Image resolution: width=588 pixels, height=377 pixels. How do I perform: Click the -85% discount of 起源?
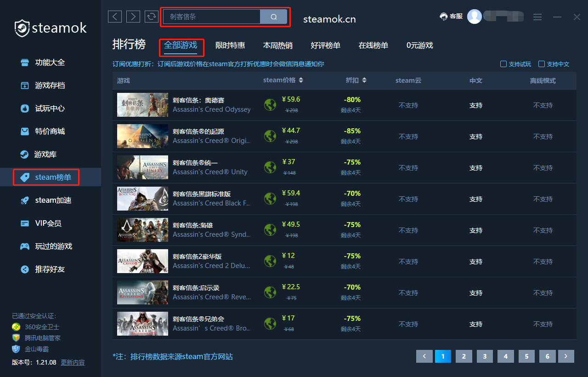tap(352, 131)
